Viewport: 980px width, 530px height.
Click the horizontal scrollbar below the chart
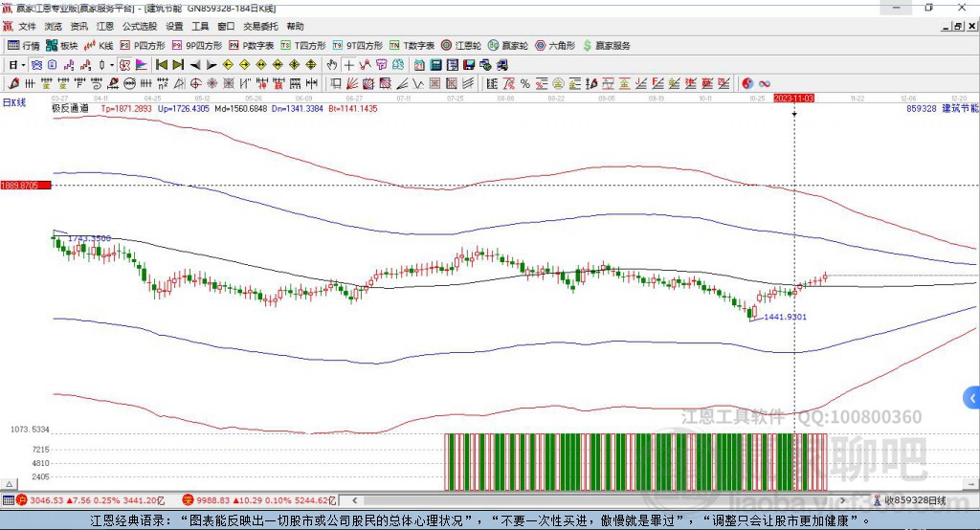pos(574,499)
